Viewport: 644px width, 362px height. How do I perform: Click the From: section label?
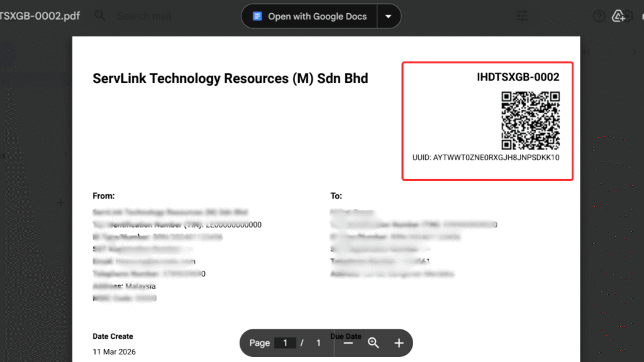click(104, 196)
